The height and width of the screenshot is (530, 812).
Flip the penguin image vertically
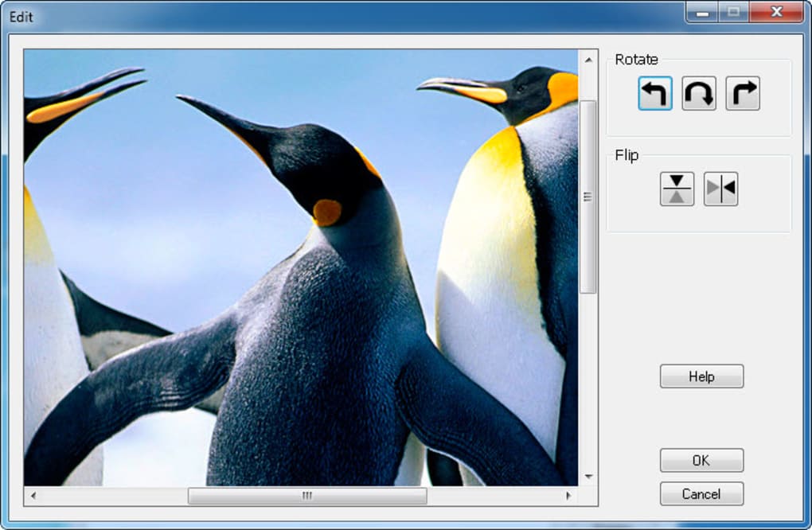676,189
